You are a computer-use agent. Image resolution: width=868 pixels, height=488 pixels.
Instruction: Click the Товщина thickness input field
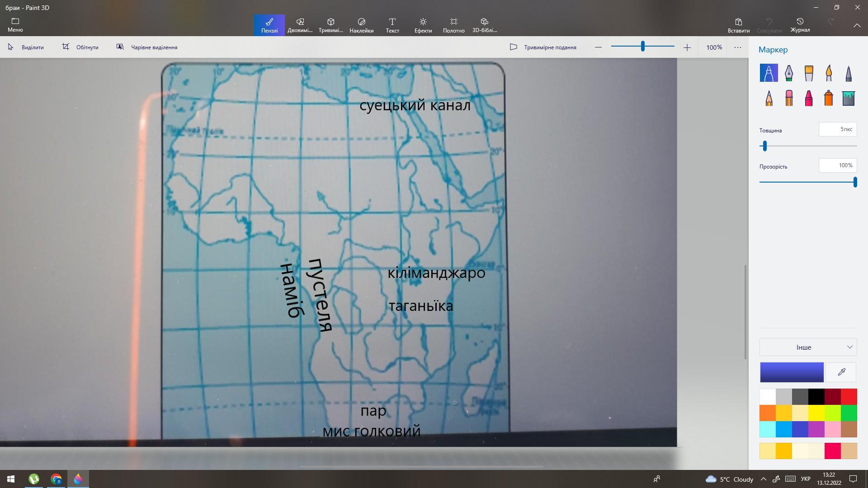point(837,130)
